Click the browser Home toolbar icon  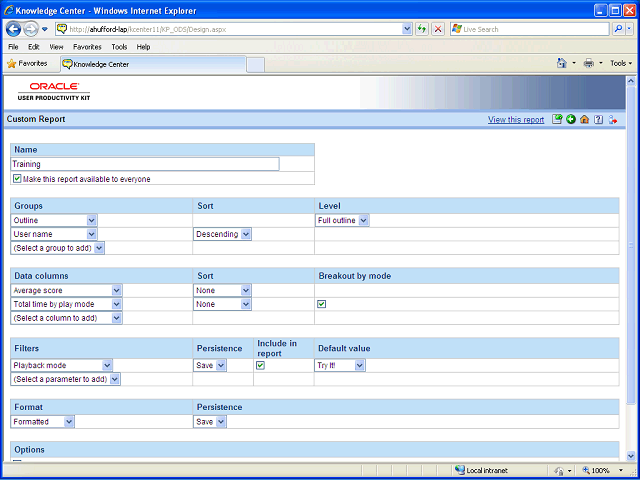tap(562, 63)
